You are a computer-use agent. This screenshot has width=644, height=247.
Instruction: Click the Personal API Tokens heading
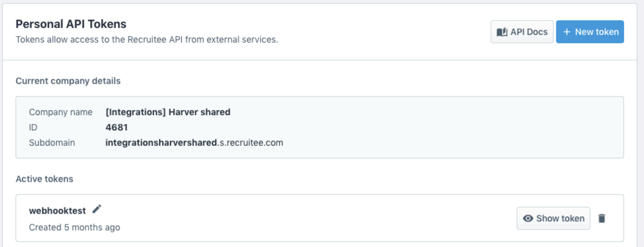(x=71, y=24)
